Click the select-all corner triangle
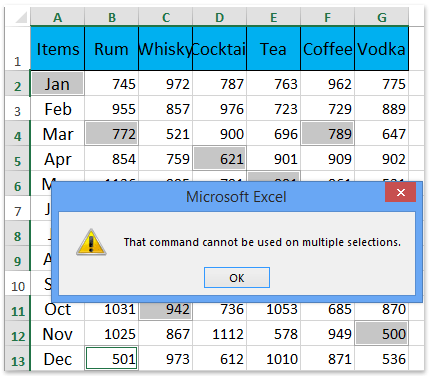432x376 pixels. click(x=21, y=17)
